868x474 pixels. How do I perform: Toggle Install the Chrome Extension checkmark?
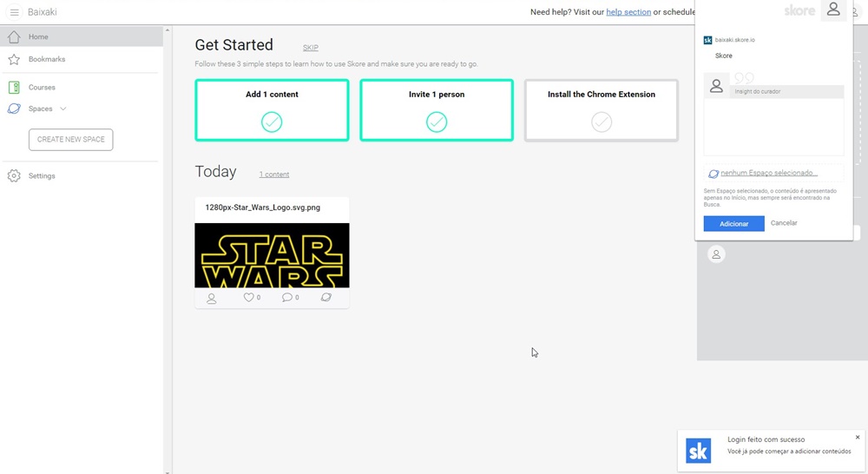602,122
